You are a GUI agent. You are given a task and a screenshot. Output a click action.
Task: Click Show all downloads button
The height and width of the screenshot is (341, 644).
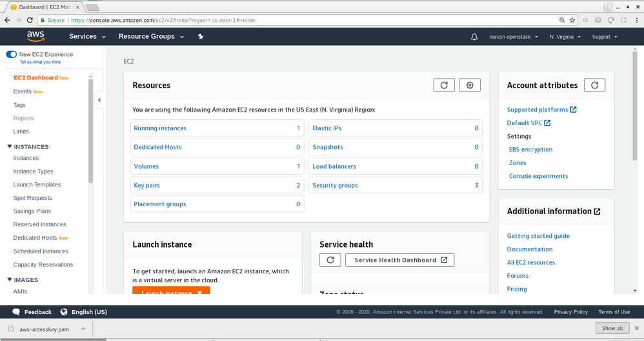[x=612, y=328]
